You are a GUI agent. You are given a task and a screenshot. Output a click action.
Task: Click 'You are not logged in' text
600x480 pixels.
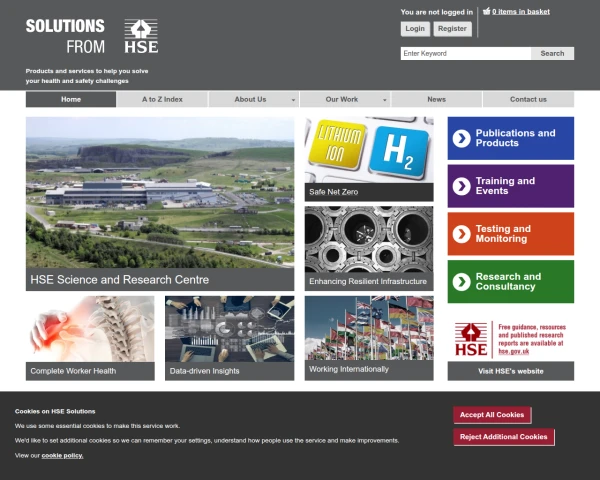(x=437, y=12)
